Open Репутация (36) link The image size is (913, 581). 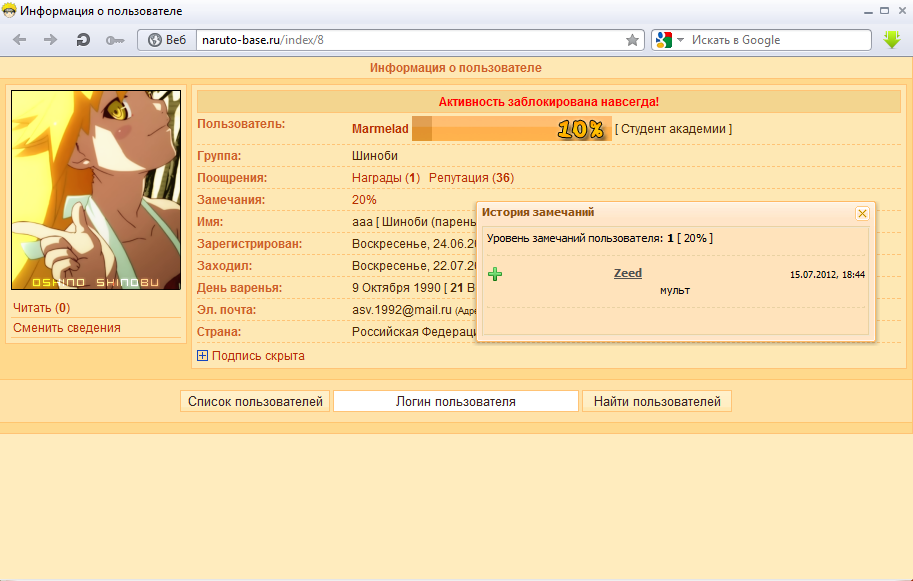(471, 178)
